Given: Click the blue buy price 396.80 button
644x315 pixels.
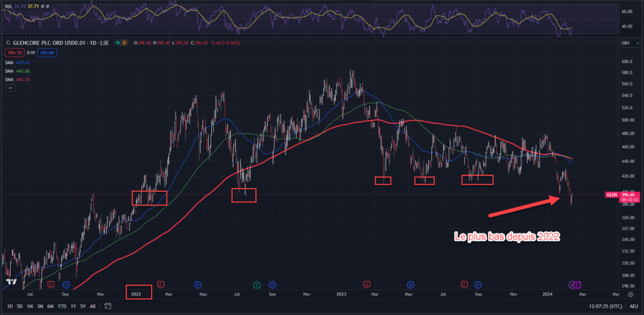Looking at the screenshot, I should (x=47, y=53).
